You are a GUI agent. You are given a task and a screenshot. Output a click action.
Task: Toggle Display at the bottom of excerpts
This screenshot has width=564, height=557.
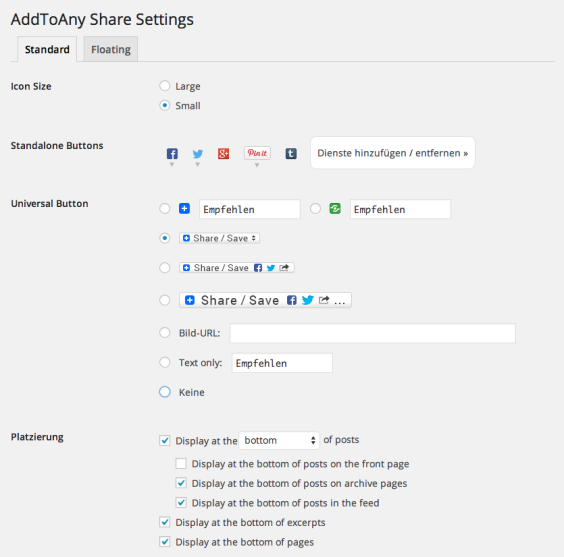click(165, 522)
